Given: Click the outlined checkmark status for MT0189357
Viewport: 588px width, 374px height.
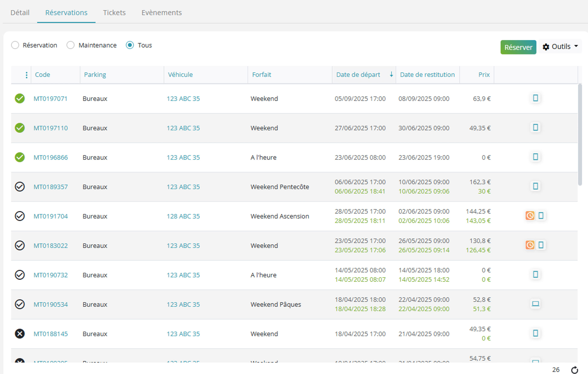Looking at the screenshot, I should 20,187.
